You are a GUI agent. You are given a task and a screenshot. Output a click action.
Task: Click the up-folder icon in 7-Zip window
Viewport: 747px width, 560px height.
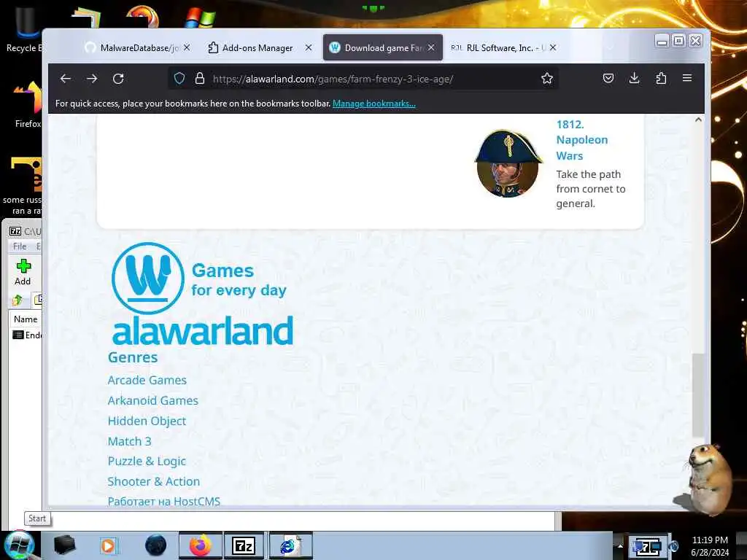pos(18,300)
